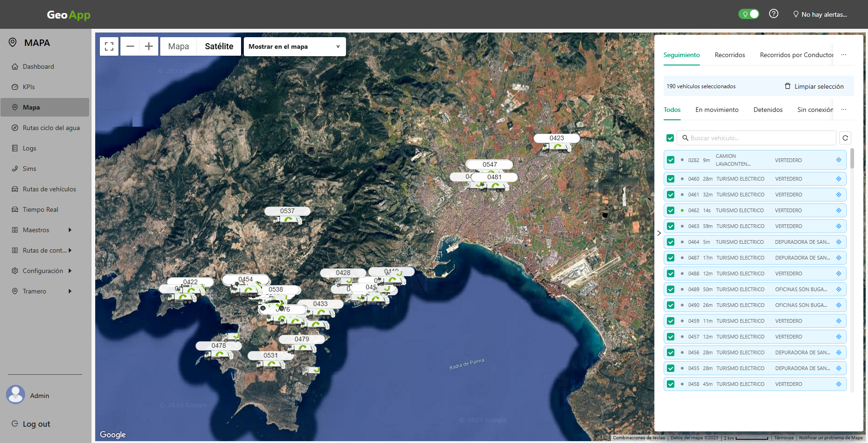Expand the Maestros sidebar menu

pos(36,230)
